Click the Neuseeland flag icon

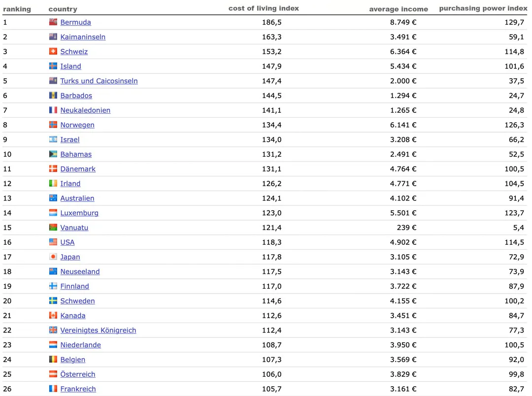point(53,271)
